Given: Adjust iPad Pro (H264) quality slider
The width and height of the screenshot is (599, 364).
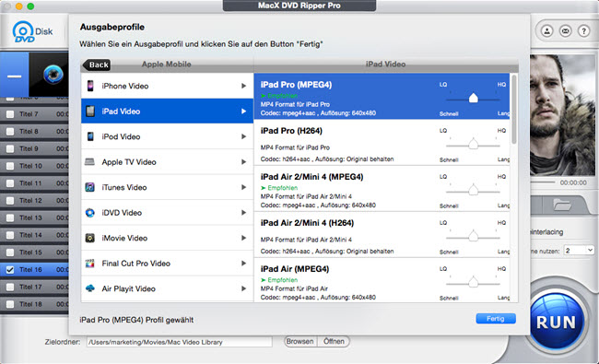Looking at the screenshot, I should pos(474,145).
